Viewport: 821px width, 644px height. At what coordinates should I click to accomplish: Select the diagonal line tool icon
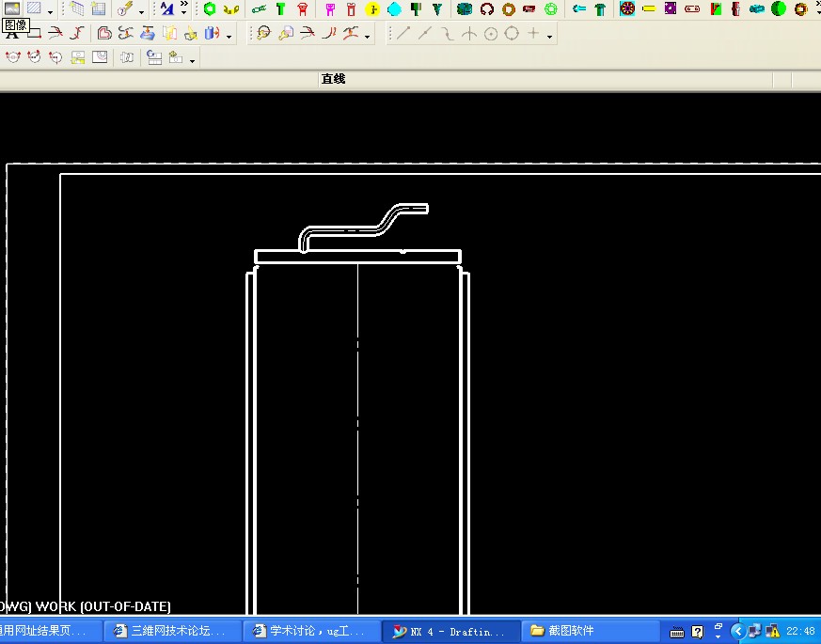403,34
